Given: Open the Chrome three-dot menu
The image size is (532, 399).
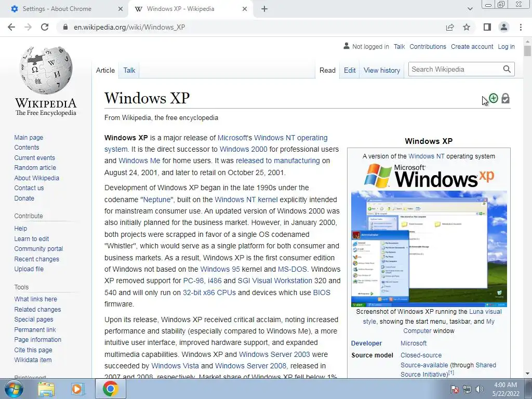Looking at the screenshot, I should pyautogui.click(x=521, y=27).
